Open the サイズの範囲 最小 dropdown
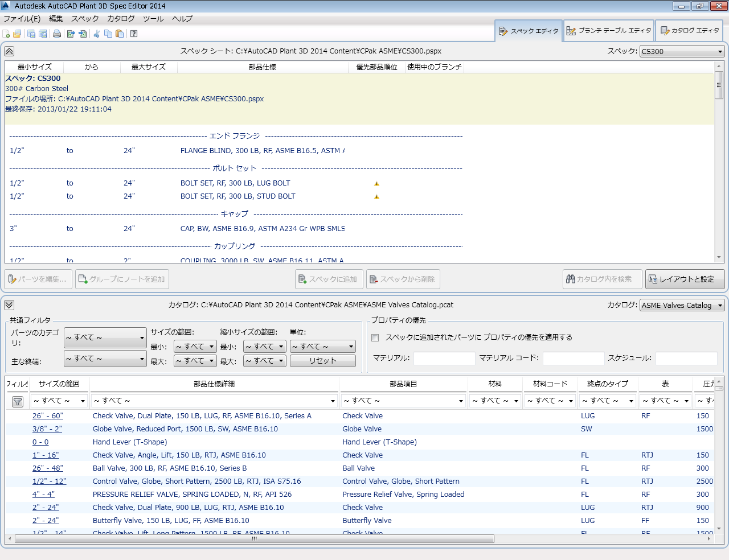Viewport: 729px width, 560px height. (x=195, y=347)
